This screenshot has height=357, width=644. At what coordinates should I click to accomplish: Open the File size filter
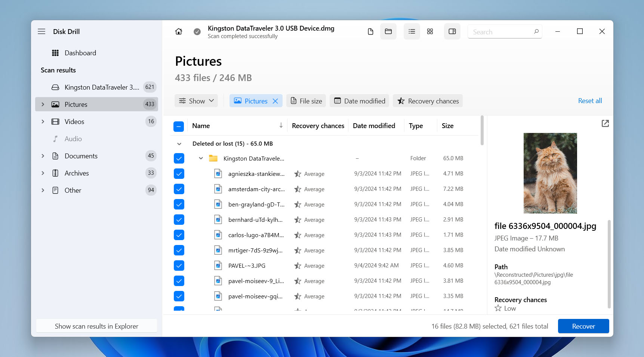[x=306, y=101]
